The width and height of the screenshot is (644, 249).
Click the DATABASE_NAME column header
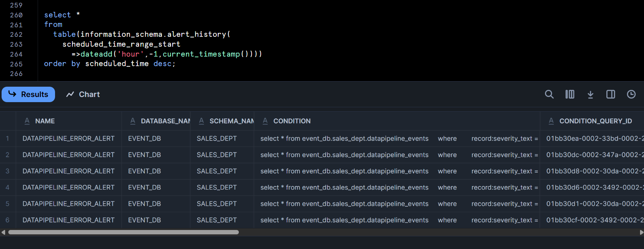point(156,121)
